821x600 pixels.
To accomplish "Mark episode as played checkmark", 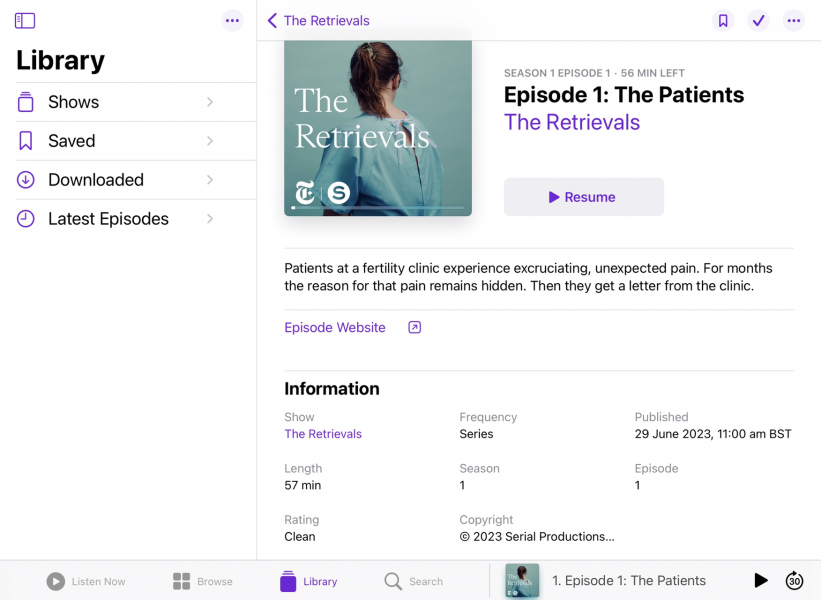I will pyautogui.click(x=758, y=21).
